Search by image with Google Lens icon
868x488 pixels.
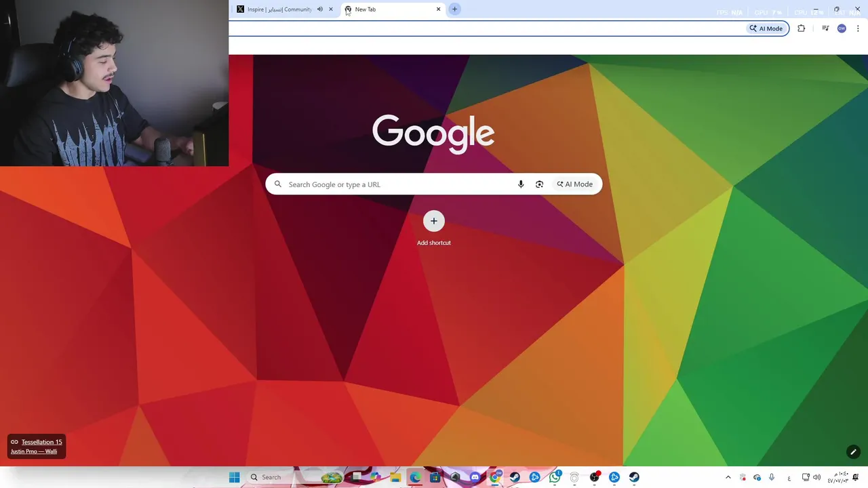click(x=539, y=184)
